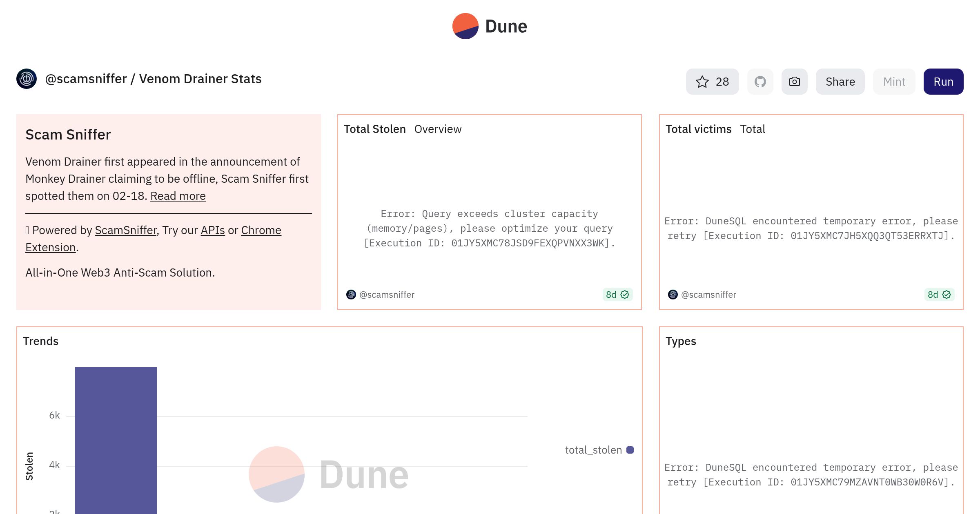Image resolution: width=980 pixels, height=514 pixels.
Task: Click the 6k axis label
Action: pyautogui.click(x=54, y=415)
